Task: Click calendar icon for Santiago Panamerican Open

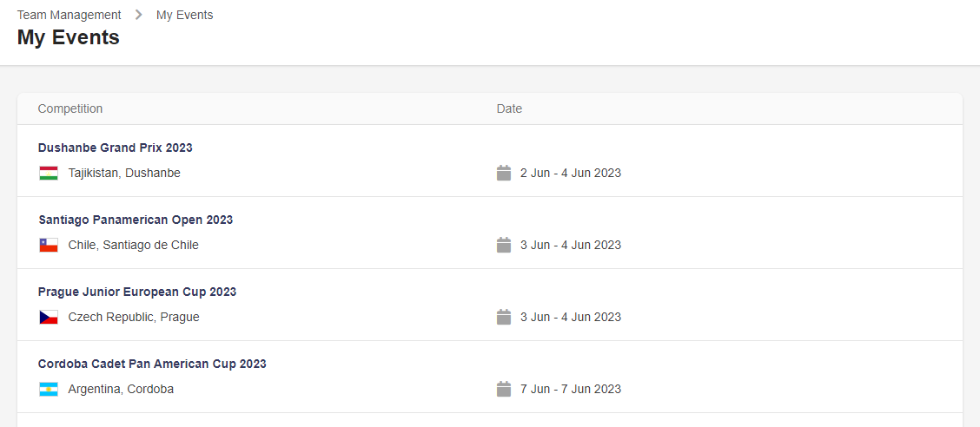Action: coord(504,245)
